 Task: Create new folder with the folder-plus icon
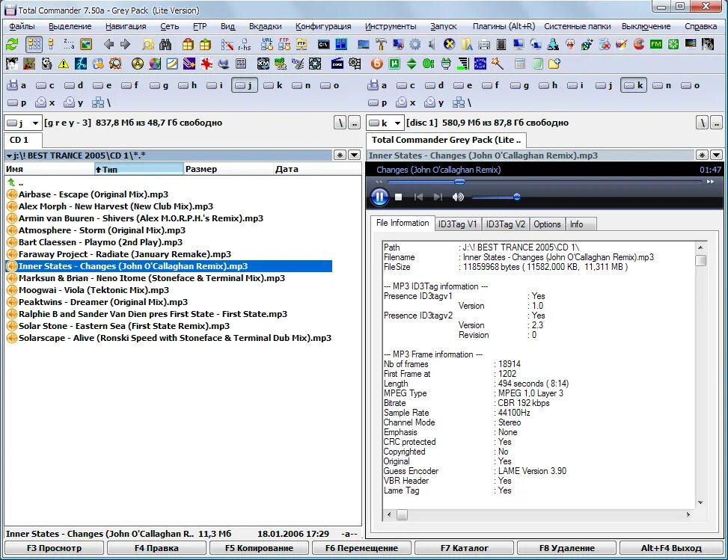tap(554, 64)
